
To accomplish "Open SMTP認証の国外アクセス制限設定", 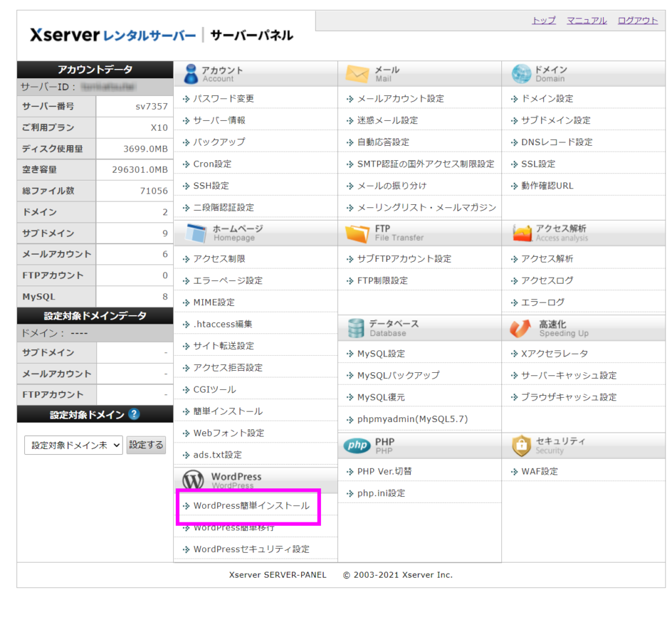I will coord(425,164).
